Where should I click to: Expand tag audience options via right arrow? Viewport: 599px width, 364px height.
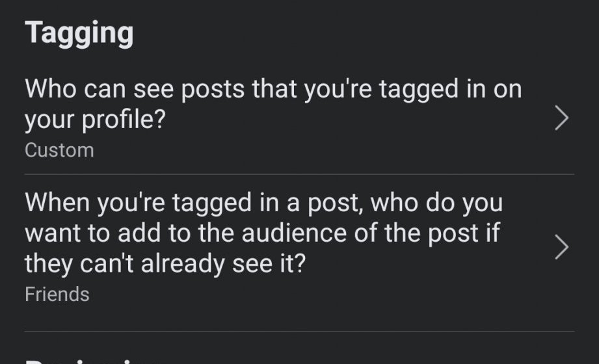(x=561, y=248)
